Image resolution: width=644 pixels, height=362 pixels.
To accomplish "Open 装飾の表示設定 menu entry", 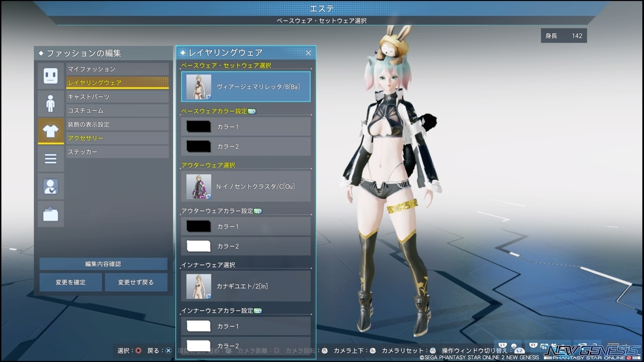I will tap(118, 124).
